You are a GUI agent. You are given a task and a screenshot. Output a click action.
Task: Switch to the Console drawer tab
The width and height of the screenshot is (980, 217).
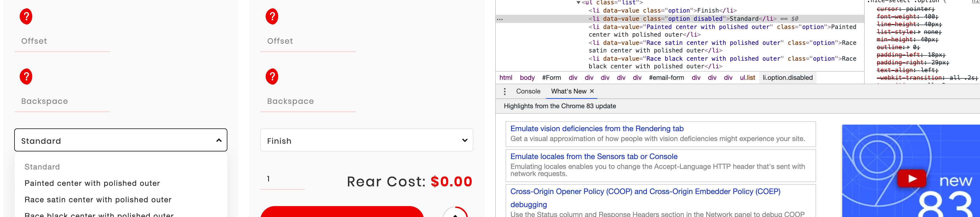[528, 91]
